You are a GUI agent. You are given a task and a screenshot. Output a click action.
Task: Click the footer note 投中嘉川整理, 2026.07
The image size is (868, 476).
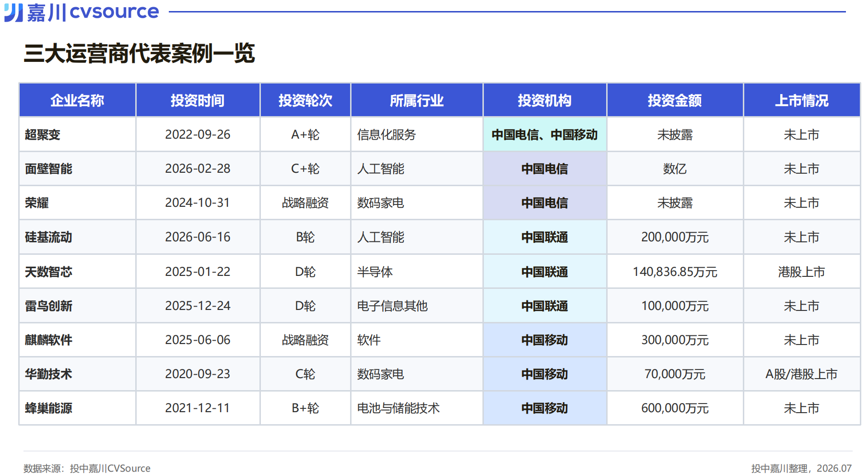point(801,468)
